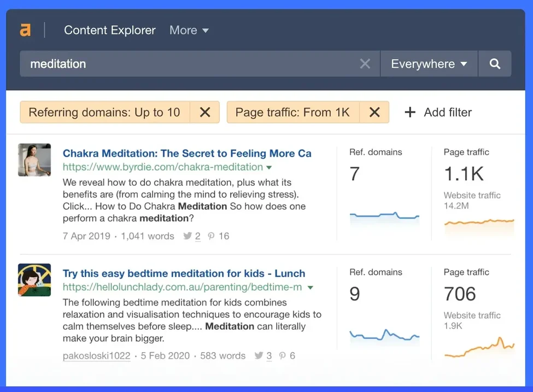
Task: Click the search magnifier icon
Action: tap(495, 63)
